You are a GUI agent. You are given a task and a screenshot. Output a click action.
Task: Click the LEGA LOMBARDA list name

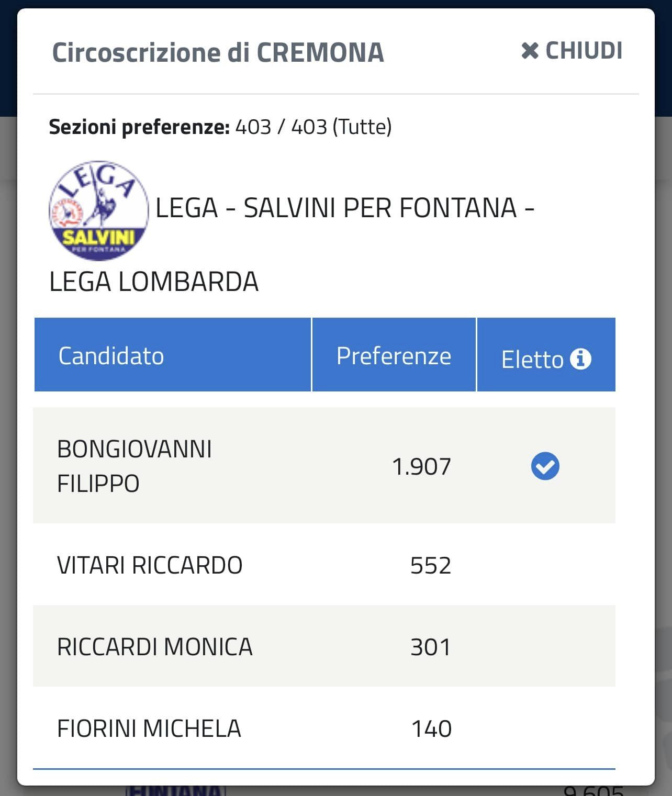(x=154, y=282)
